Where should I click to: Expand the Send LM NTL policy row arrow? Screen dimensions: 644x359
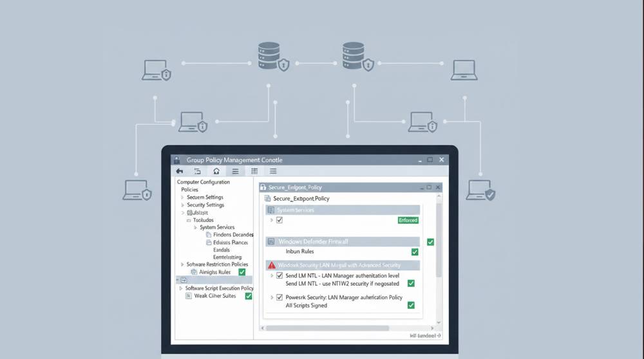click(x=272, y=276)
